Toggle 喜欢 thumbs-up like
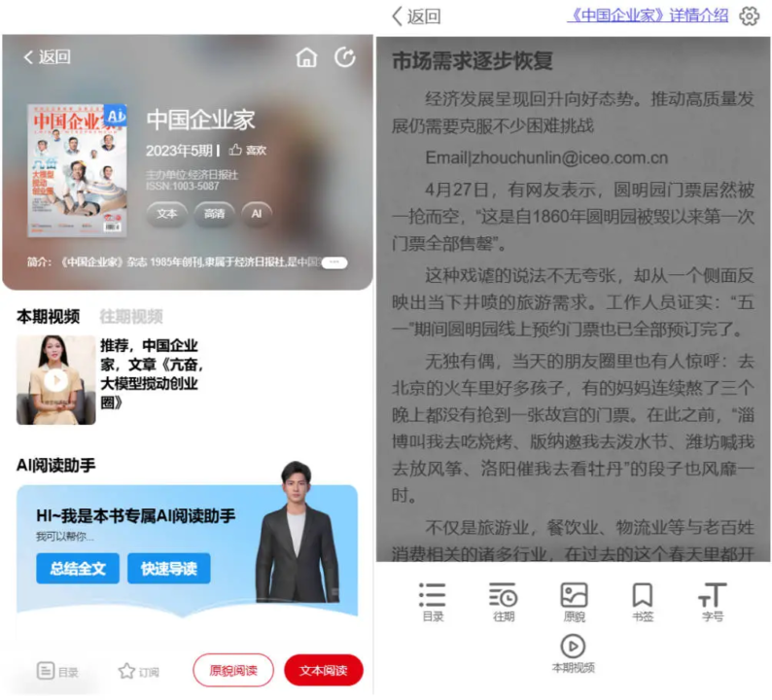 (247, 151)
